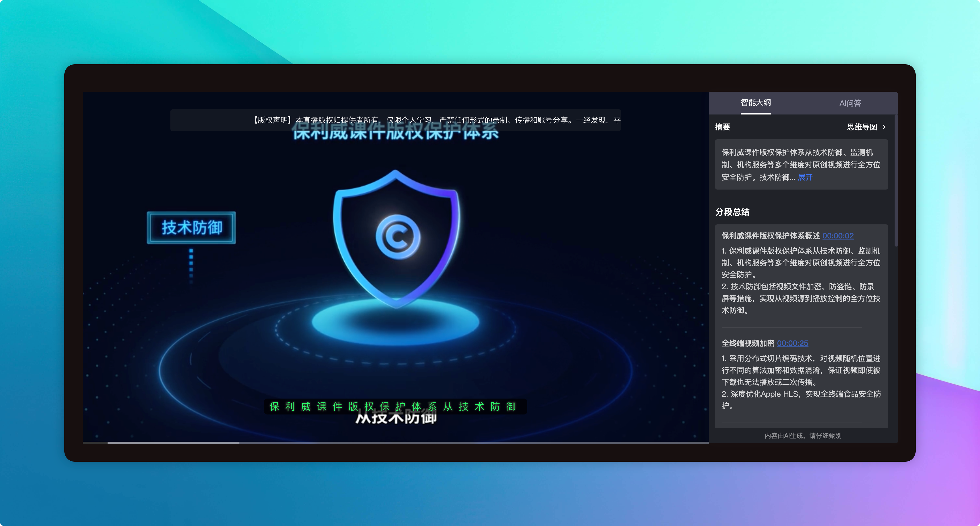Click the 内容由AI生成，请仔细甄别 disclaimer text
980x526 pixels.
pyautogui.click(x=803, y=436)
